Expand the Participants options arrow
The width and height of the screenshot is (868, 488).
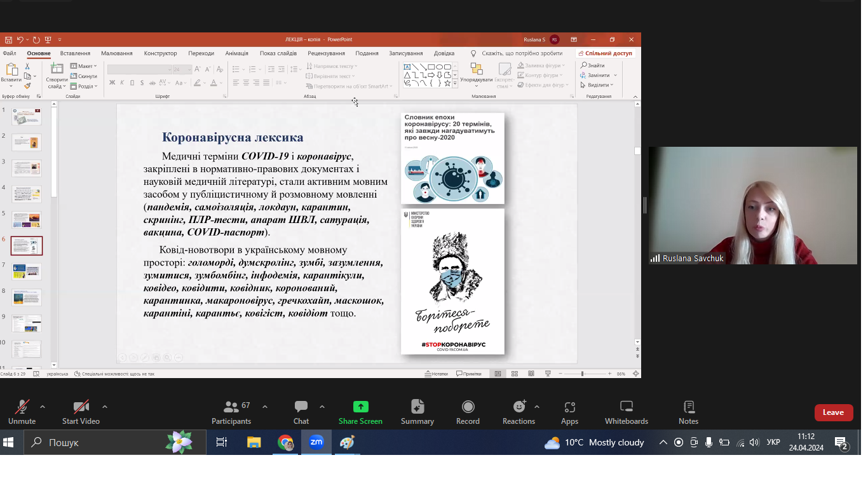click(265, 407)
